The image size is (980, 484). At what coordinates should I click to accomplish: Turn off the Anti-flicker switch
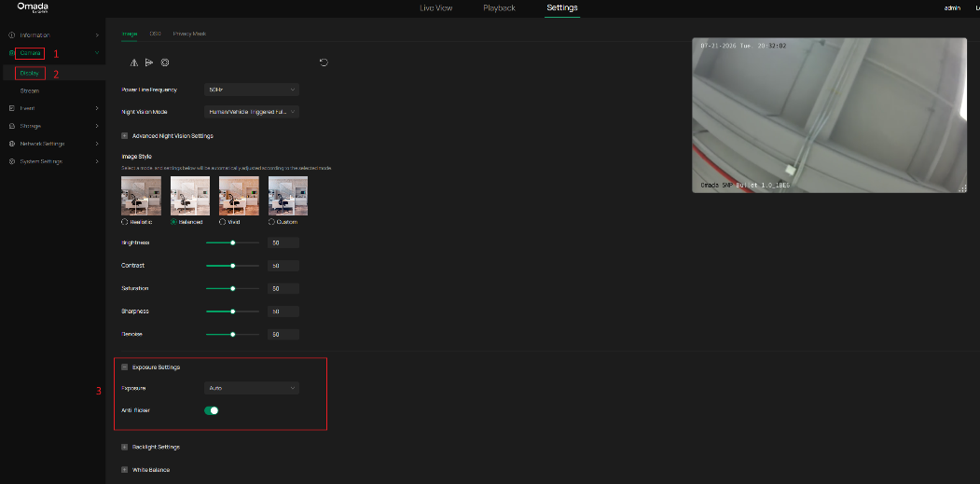click(212, 410)
